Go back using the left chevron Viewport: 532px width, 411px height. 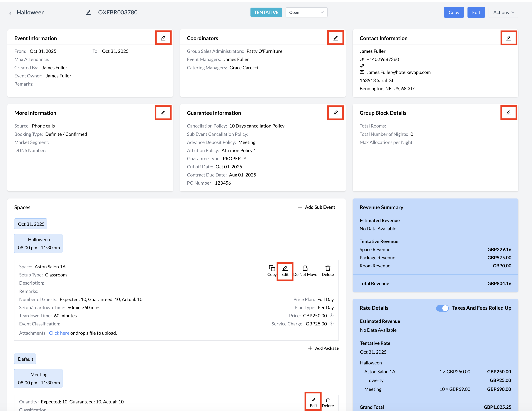point(10,13)
